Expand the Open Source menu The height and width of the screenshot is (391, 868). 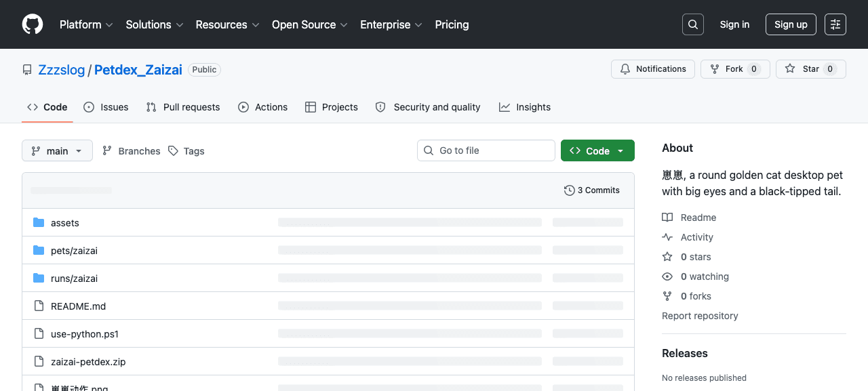coord(310,24)
